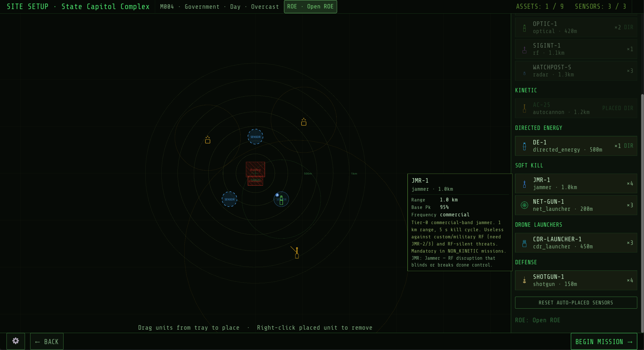This screenshot has height=350, width=644.
Task: Click the OPTIC-1 optical sensor icon
Action: click(x=524, y=28)
